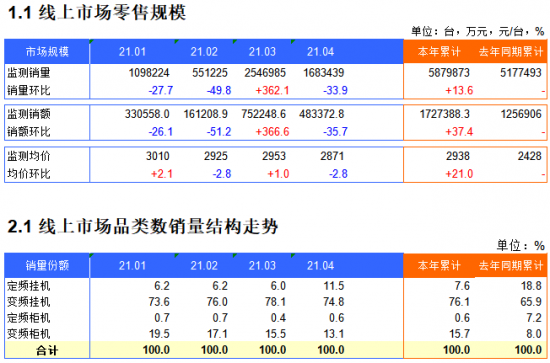The height and width of the screenshot is (363, 550).
Task: Select the 销量份额 header cell
Action: [47, 265]
